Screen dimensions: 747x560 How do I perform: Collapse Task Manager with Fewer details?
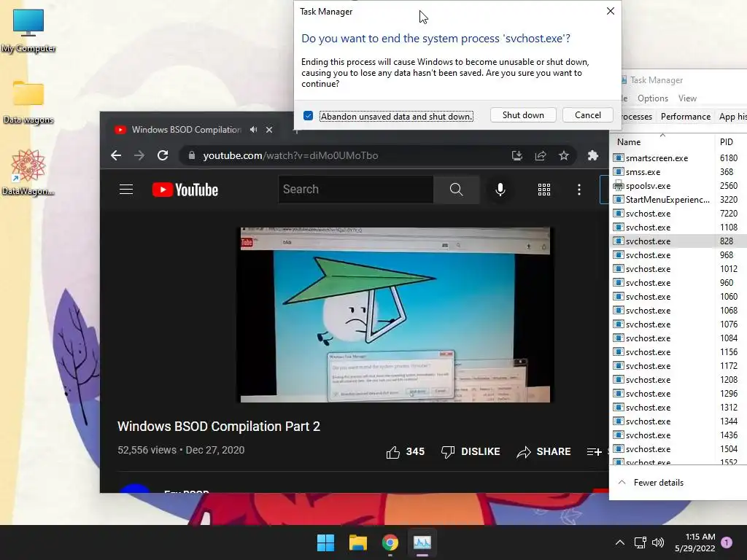pos(651,483)
